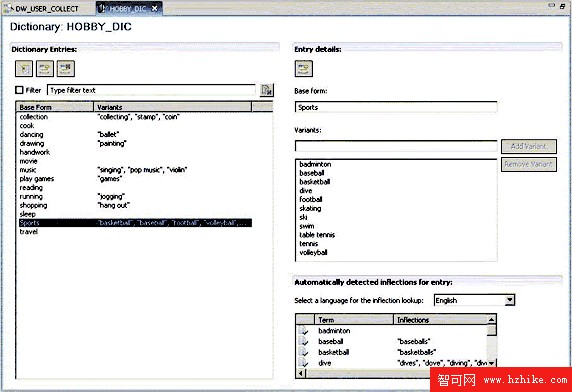Viewport: 572px width, 392px height.
Task: Click the Type filter text field
Action: (151, 90)
